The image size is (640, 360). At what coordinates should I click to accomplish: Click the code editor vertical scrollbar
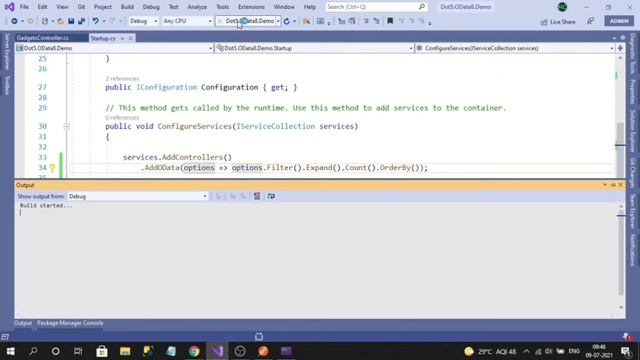click(x=620, y=116)
